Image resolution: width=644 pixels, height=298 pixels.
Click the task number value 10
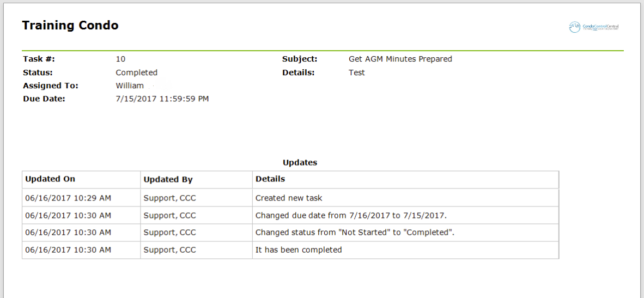[120, 59]
